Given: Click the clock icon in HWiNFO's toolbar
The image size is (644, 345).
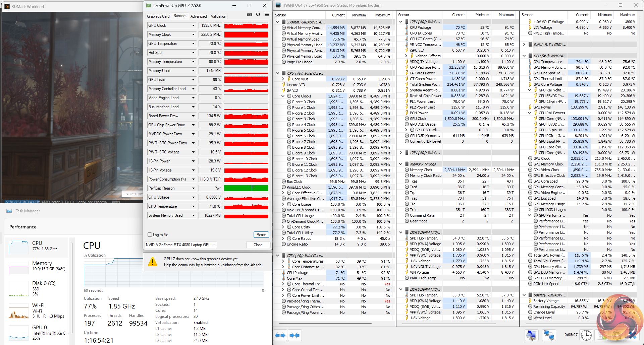Looking at the screenshot, I should pyautogui.click(x=586, y=335).
